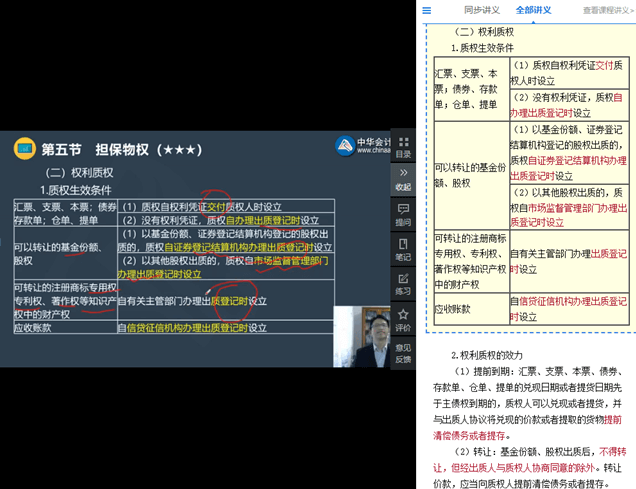
Task: Click the lecturer webcam thumbnail
Action: point(360,336)
